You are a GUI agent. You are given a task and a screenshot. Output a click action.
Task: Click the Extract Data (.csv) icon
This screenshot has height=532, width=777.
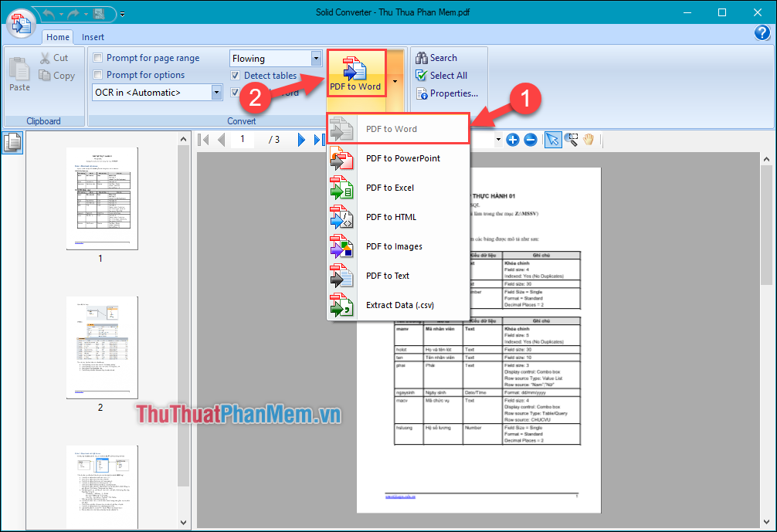coord(341,305)
